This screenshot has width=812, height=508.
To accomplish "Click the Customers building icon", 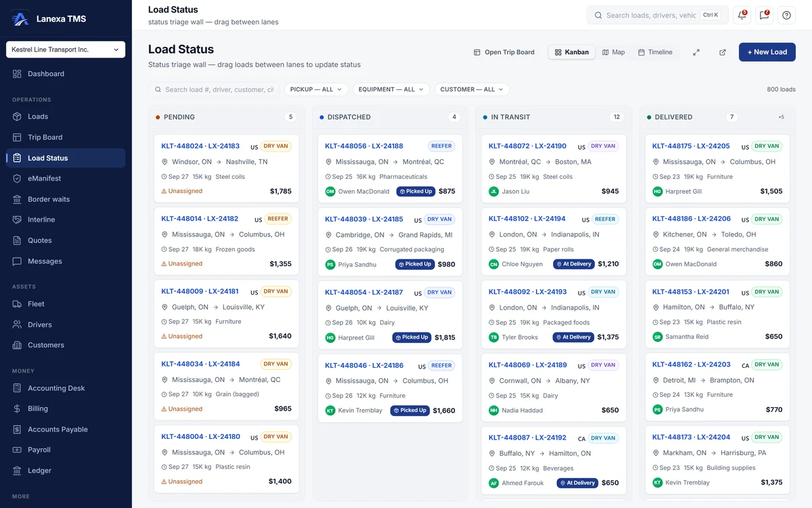I will pyautogui.click(x=17, y=345).
